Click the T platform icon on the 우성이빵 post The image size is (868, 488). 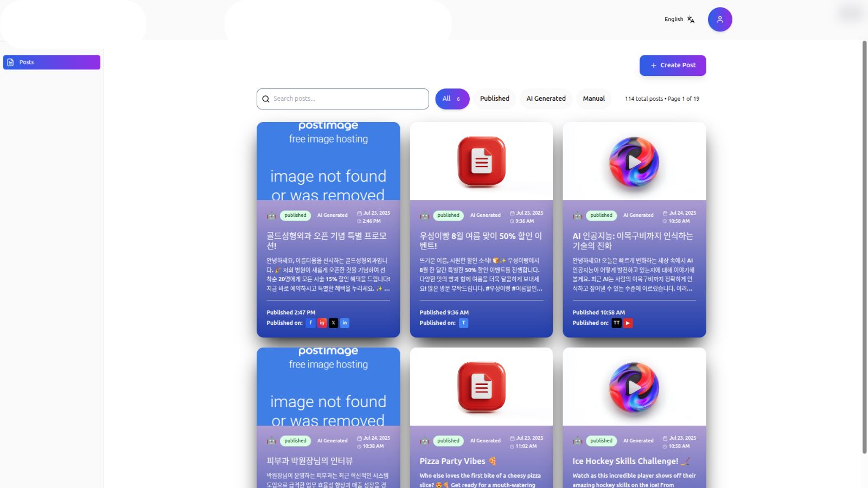pos(464,323)
